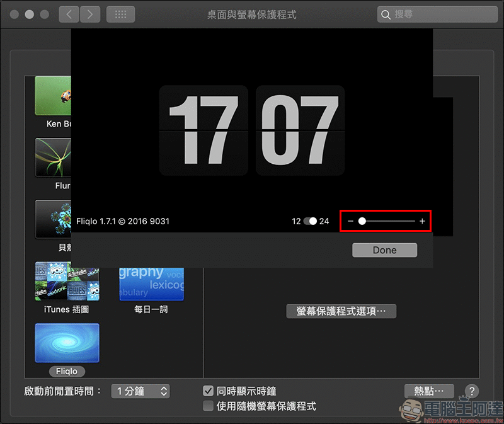Click the 桌面與螢幕保護程式 window title
The image size is (504, 424).
click(x=251, y=14)
